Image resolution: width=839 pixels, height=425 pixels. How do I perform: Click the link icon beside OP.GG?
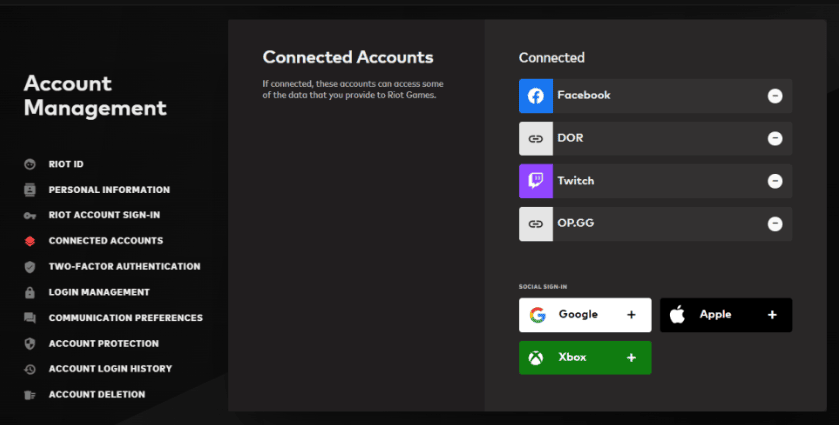point(536,224)
